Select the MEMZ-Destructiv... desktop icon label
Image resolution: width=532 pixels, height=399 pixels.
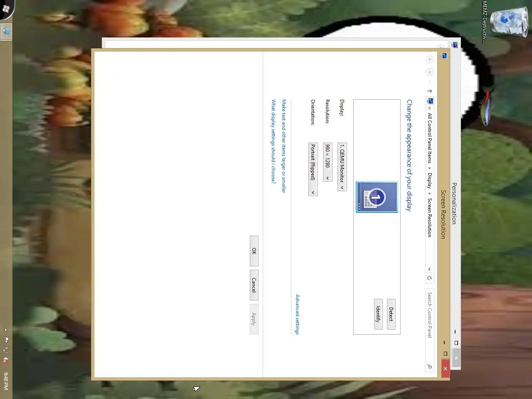[x=485, y=22]
